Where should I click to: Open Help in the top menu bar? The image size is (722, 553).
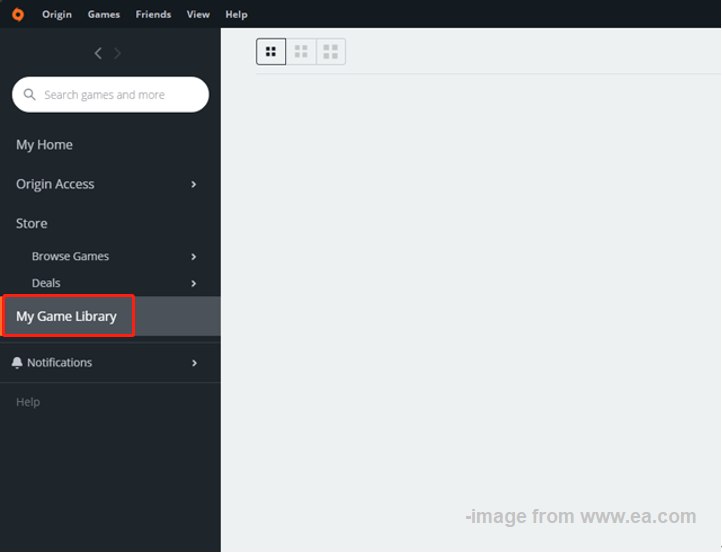(236, 14)
